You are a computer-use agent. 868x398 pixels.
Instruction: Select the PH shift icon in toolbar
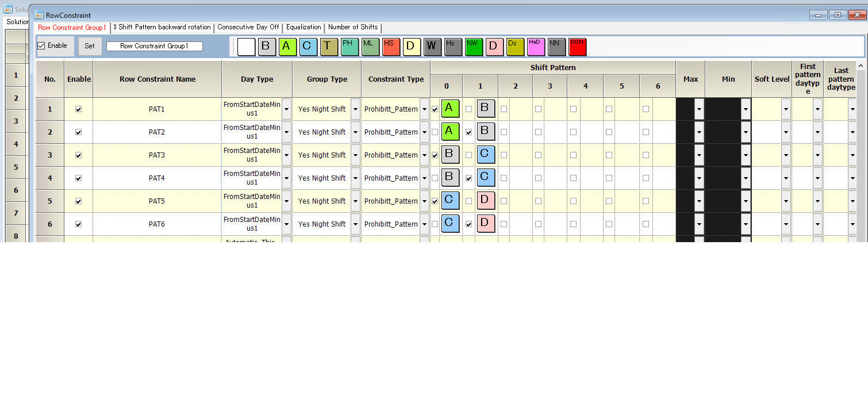point(349,47)
